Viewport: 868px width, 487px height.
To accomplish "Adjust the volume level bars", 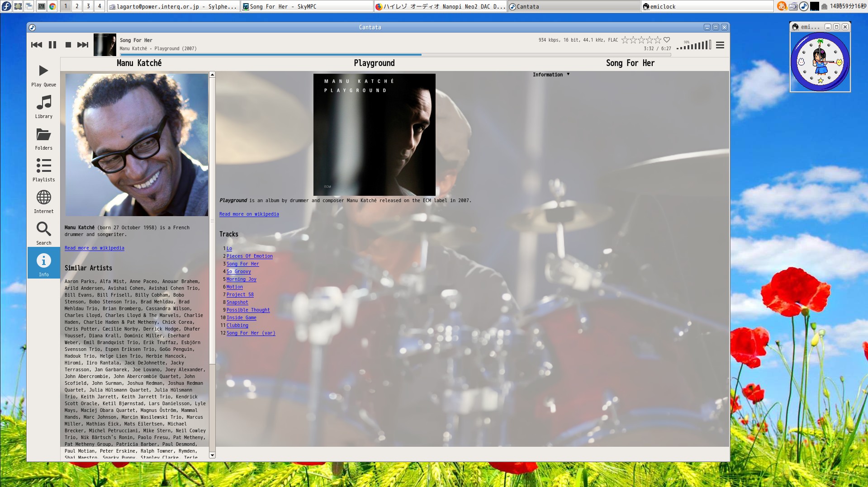I will (694, 45).
